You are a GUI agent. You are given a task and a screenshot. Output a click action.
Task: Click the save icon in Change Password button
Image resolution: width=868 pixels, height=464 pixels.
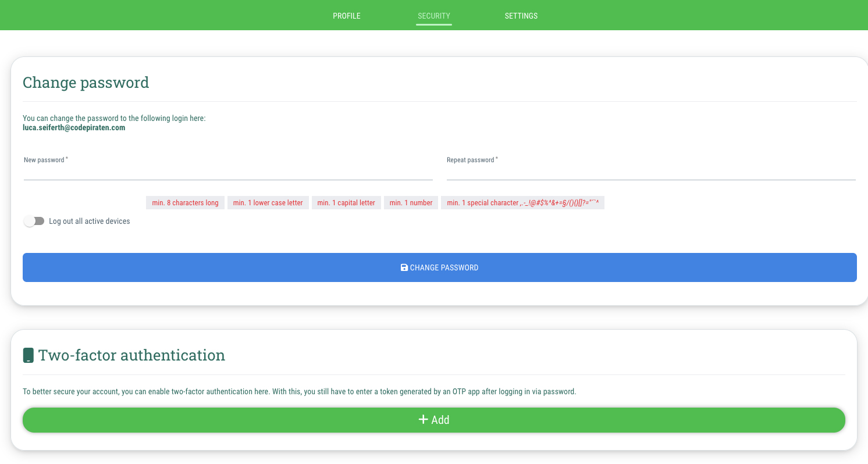tap(404, 267)
